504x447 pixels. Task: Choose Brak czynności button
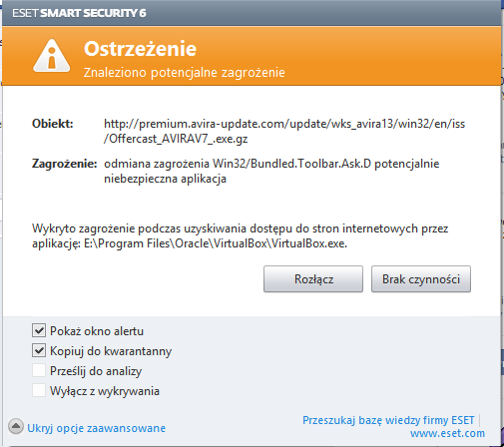click(421, 279)
